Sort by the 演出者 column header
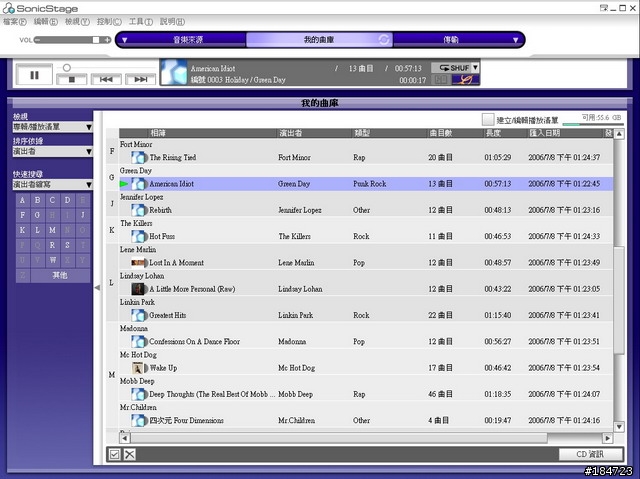Viewport: 640px width, 479px height. pos(314,133)
